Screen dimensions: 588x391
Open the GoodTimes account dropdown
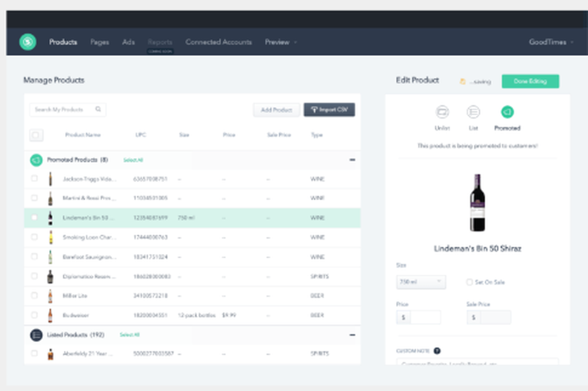pos(552,42)
